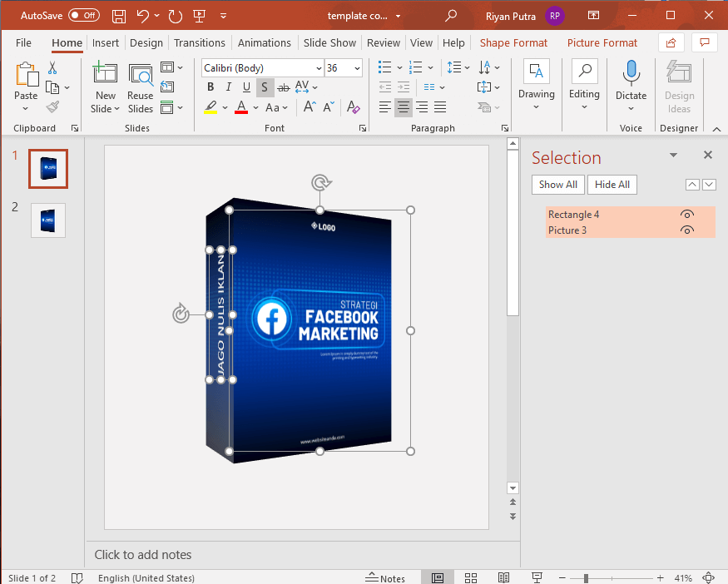Select the Format Painter brush
The height and width of the screenshot is (584, 728).
tap(52, 107)
